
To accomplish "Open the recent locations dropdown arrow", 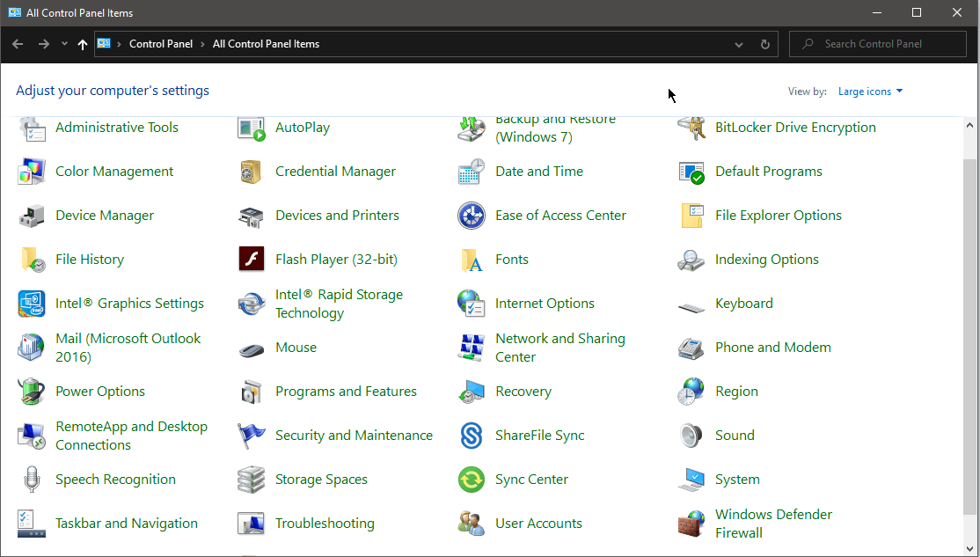I will 64,44.
